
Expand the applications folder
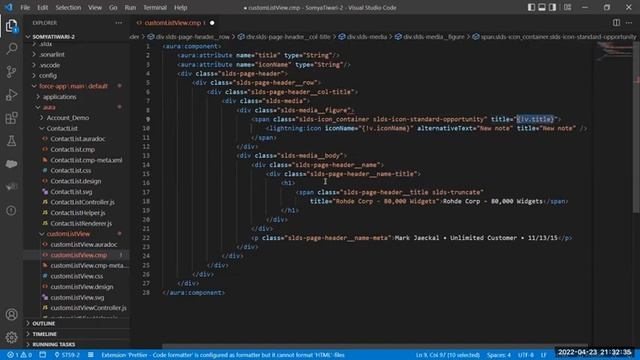point(59,97)
